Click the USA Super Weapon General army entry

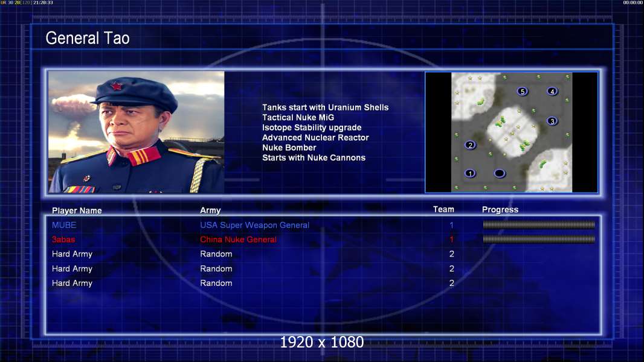click(254, 225)
